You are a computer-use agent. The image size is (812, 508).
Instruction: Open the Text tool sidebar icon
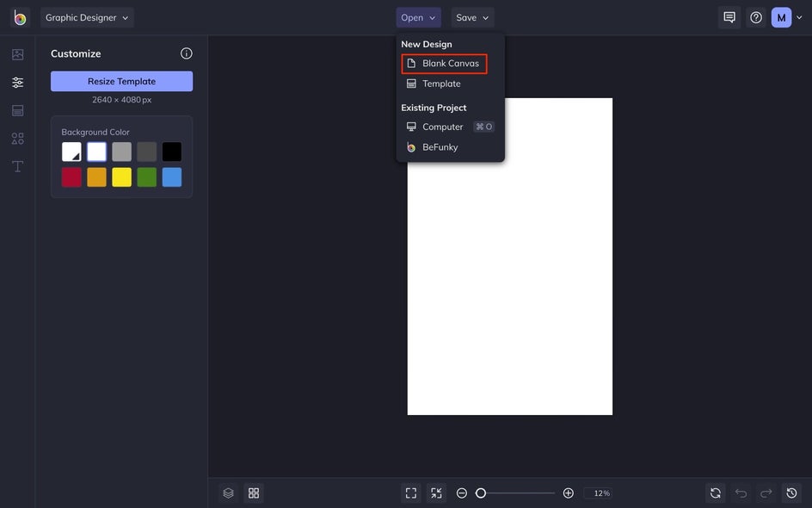[x=17, y=166]
